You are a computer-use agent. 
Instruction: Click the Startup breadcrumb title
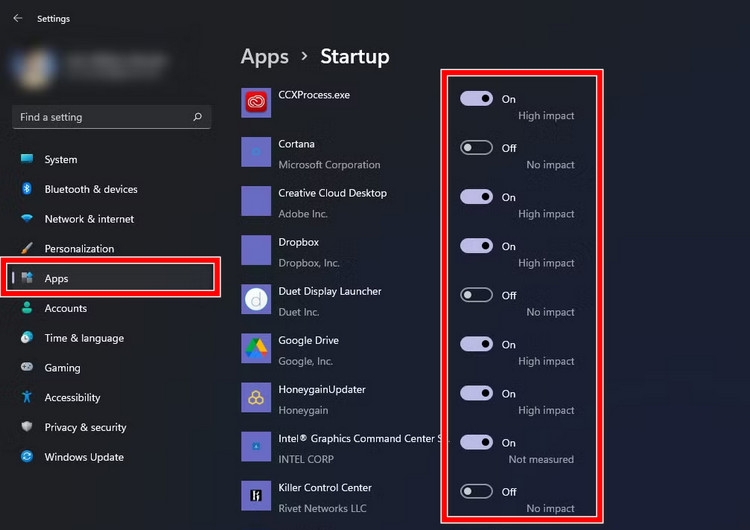pos(355,56)
